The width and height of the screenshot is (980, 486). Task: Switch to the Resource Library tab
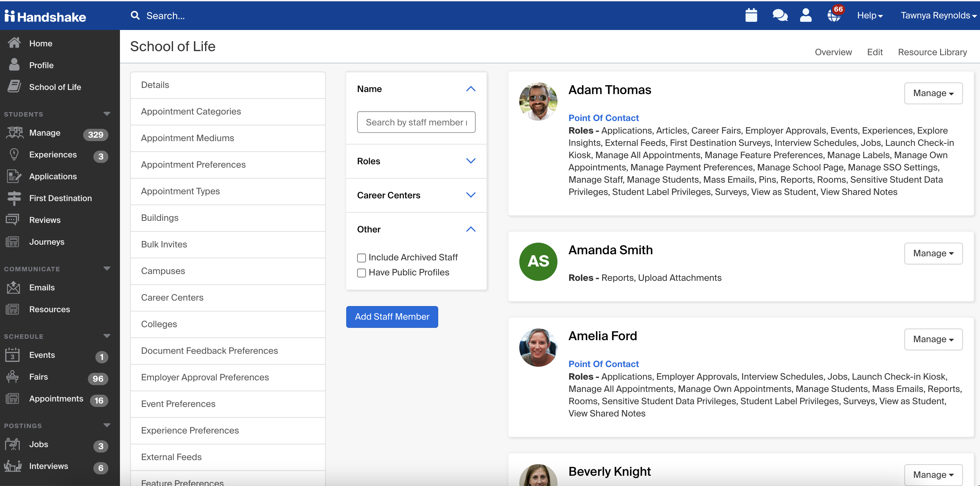932,52
